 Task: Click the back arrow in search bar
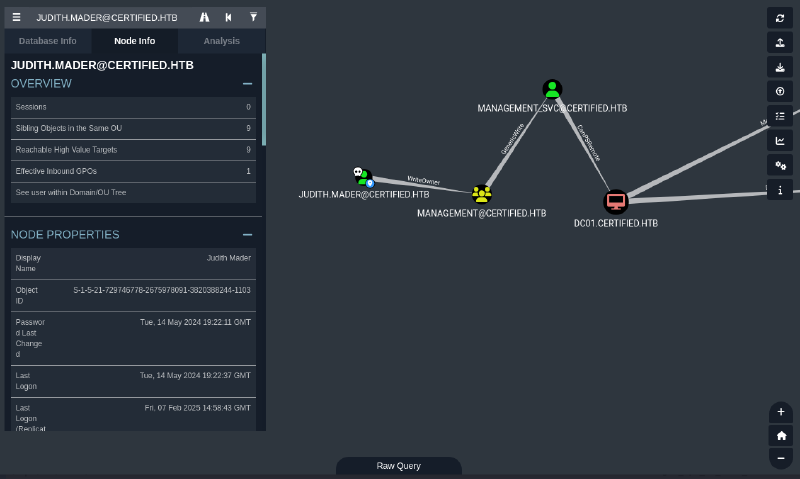click(x=229, y=18)
